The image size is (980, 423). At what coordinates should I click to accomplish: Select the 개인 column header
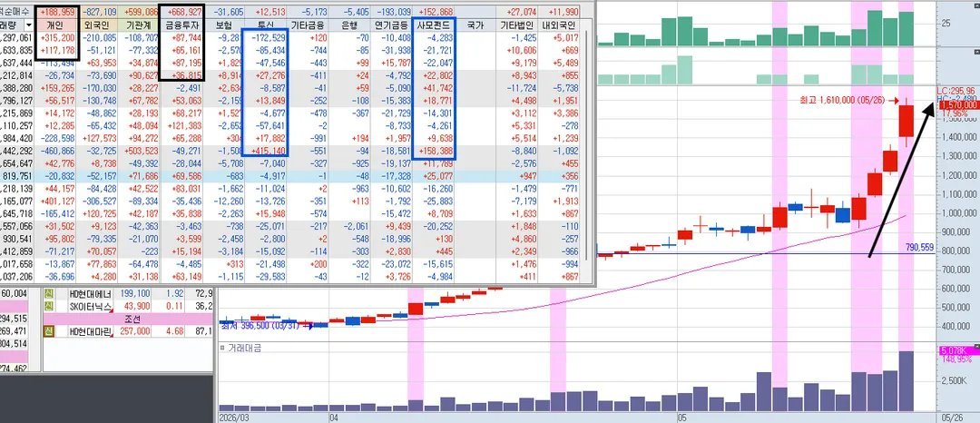(55, 25)
